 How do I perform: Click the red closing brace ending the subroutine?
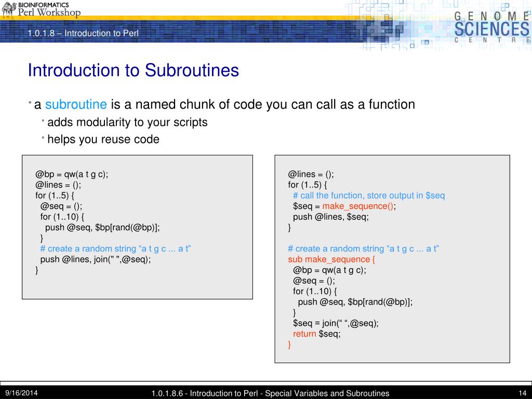coord(289,345)
